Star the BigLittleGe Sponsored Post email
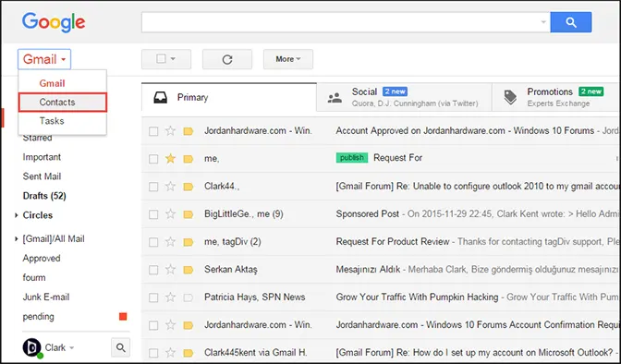Viewport: 621px width, 364px height. click(170, 214)
